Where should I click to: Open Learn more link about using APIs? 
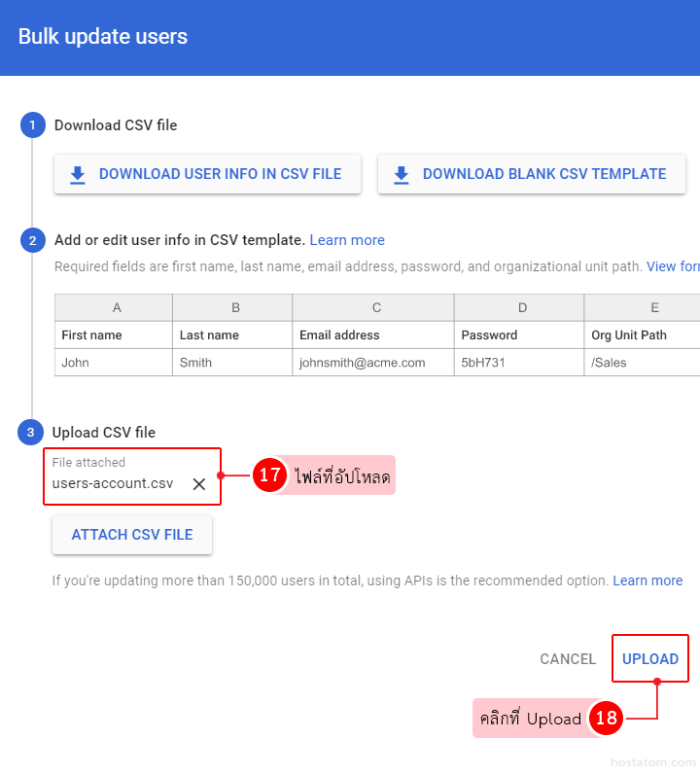(x=647, y=580)
